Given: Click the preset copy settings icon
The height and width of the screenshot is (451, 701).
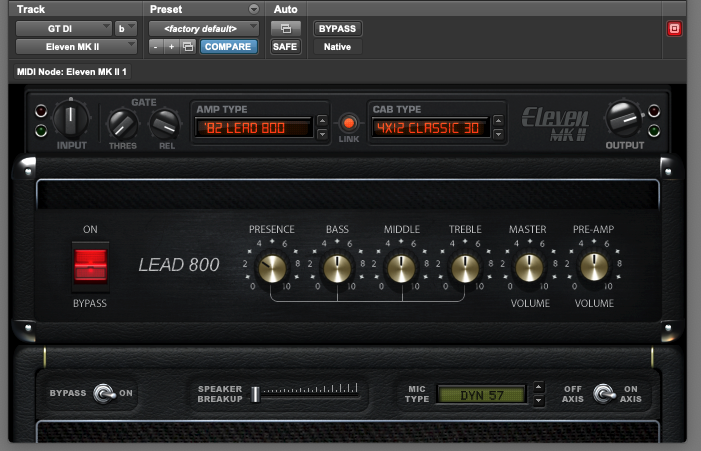Looking at the screenshot, I should click(x=188, y=46).
